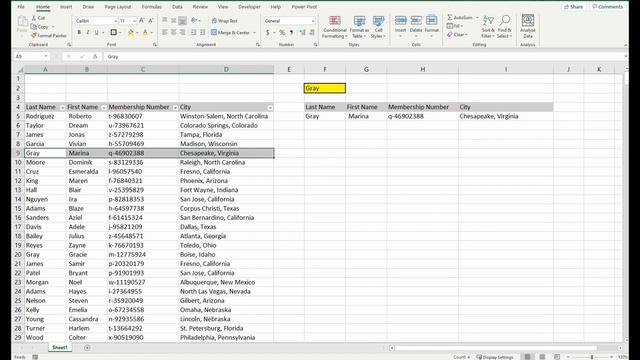Open the Fill menu in Editing
The width and height of the screenshot is (640, 360).
click(x=454, y=26)
